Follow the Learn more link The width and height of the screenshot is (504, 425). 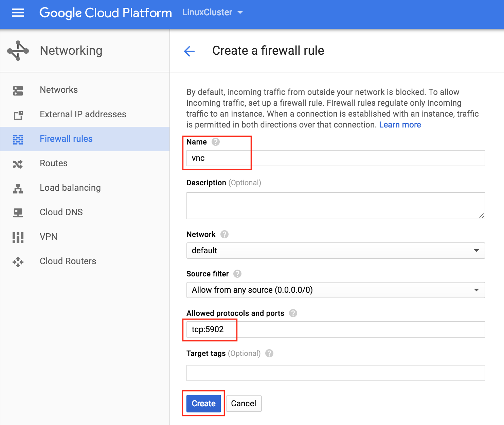click(400, 125)
